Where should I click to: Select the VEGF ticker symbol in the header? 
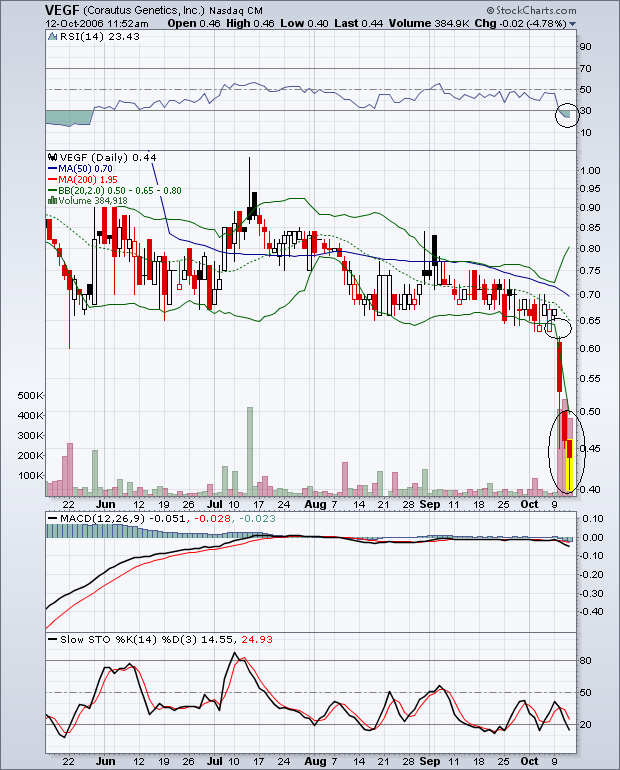click(x=62, y=10)
